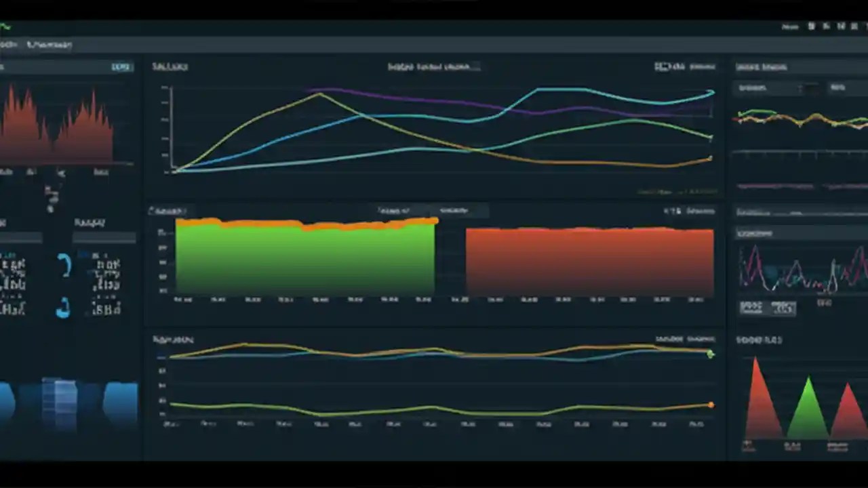
Task: Select the menu item labeled at the top-right text area
Action: pos(791,26)
